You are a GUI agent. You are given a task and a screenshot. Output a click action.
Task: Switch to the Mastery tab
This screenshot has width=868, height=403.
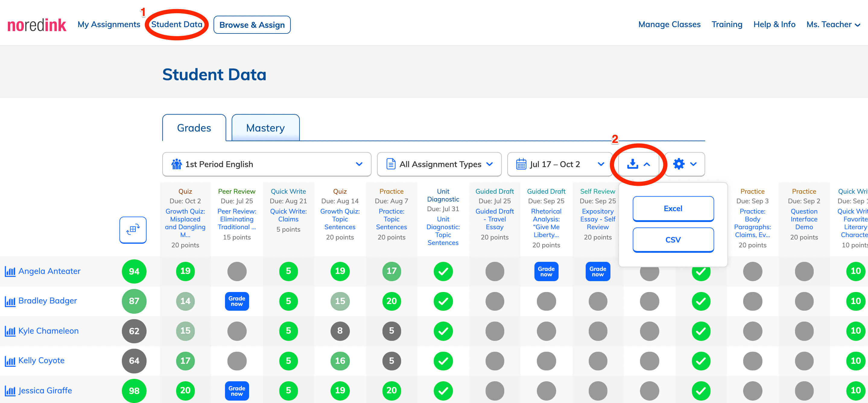tap(265, 128)
